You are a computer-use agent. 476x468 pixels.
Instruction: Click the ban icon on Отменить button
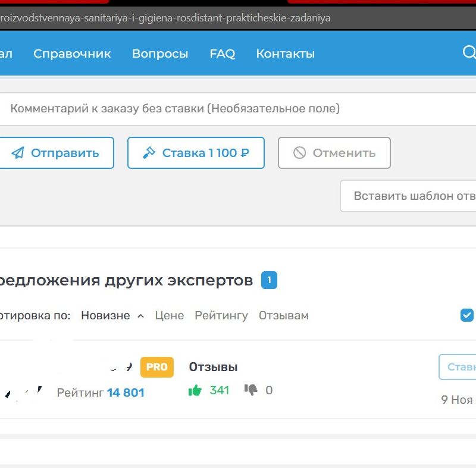[x=299, y=153]
